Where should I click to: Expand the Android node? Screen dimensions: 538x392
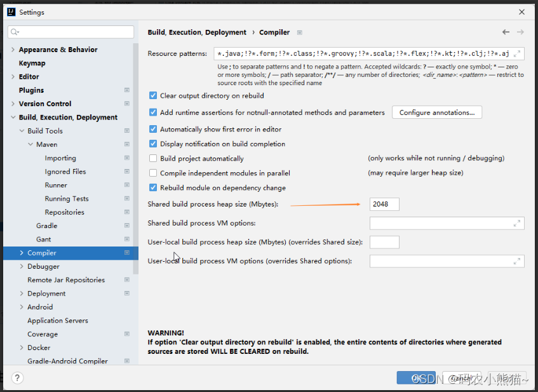pyautogui.click(x=22, y=307)
